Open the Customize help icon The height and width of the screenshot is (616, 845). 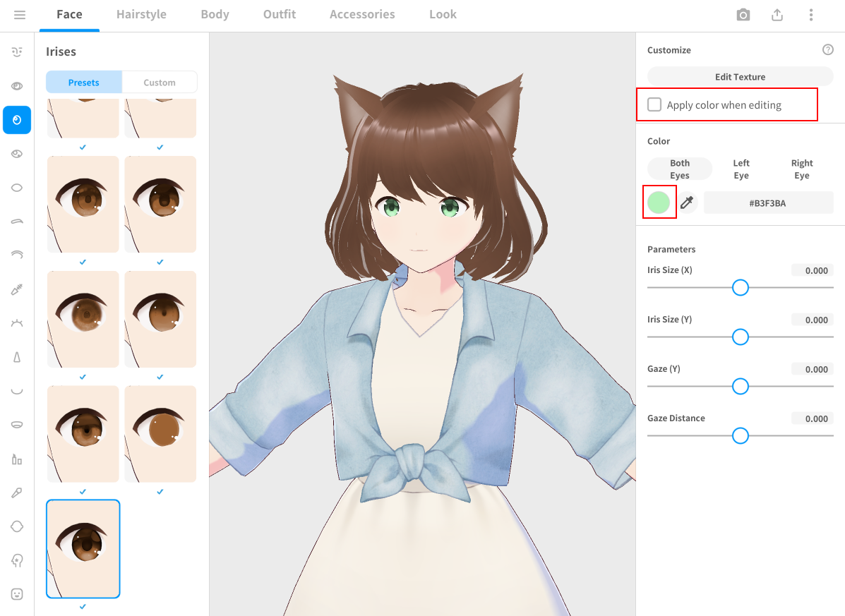tap(828, 50)
